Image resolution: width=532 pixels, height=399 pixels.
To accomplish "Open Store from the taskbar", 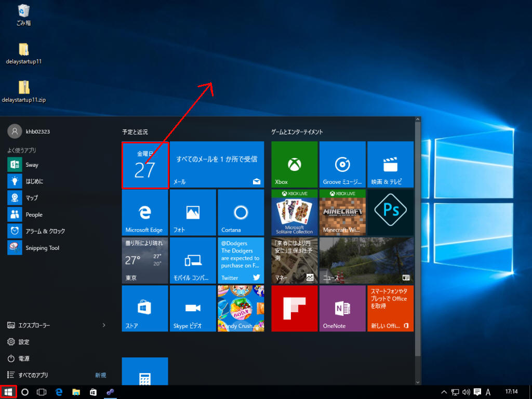I will [93, 392].
